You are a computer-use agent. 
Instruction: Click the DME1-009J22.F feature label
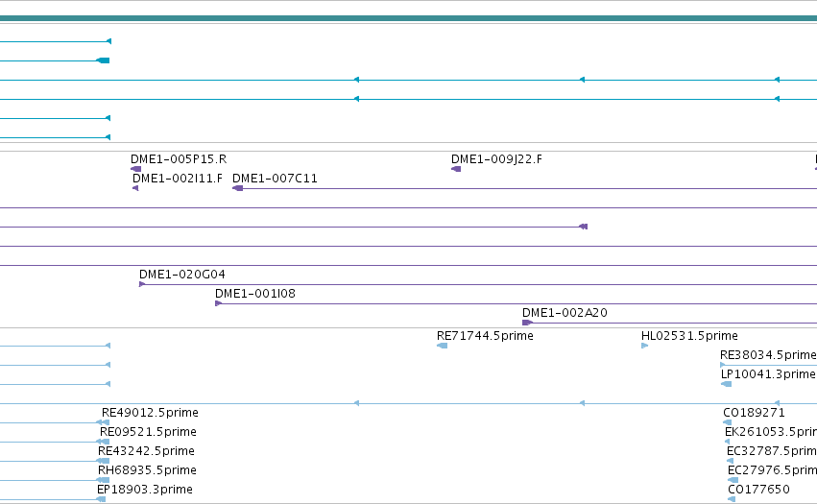(x=496, y=159)
